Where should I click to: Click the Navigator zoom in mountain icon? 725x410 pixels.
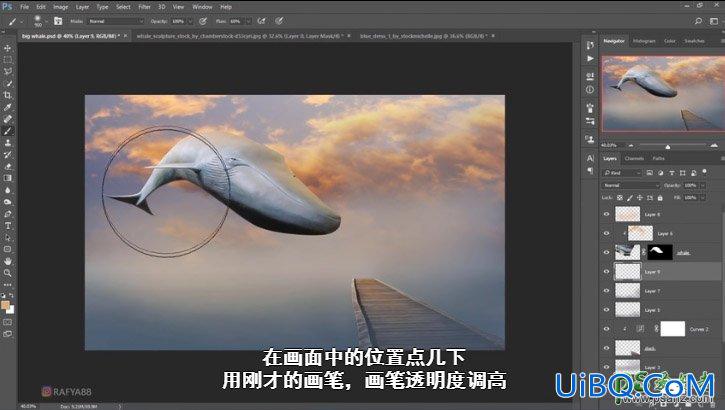tap(714, 146)
